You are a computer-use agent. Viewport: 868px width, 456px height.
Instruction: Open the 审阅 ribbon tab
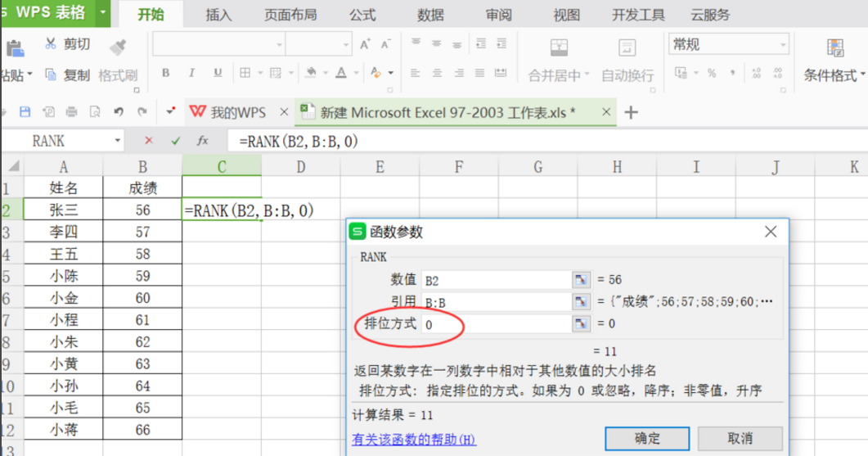pyautogui.click(x=499, y=15)
